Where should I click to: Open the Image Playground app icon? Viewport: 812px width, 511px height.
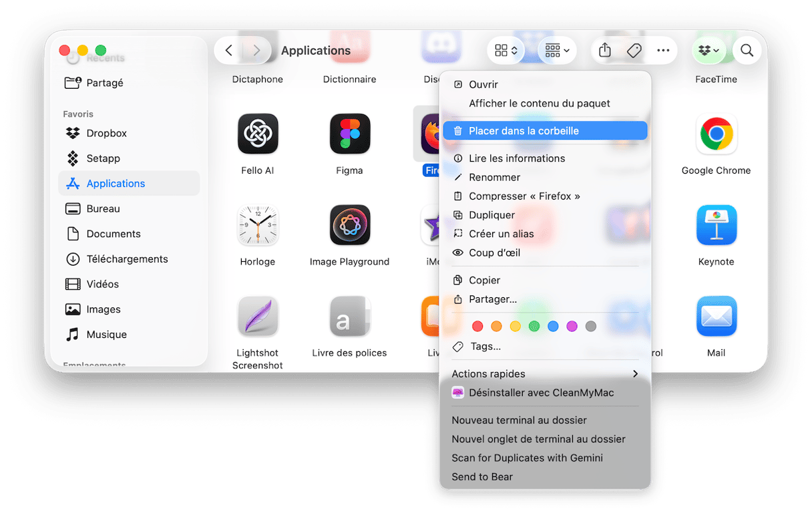(350, 225)
